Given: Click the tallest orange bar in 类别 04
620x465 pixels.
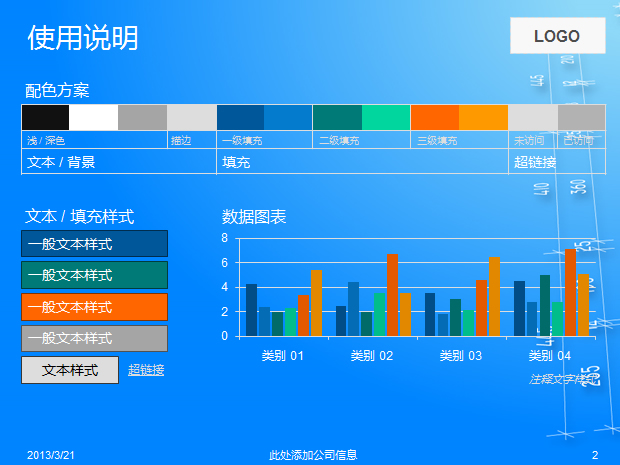Looking at the screenshot, I should pyautogui.click(x=570, y=293).
